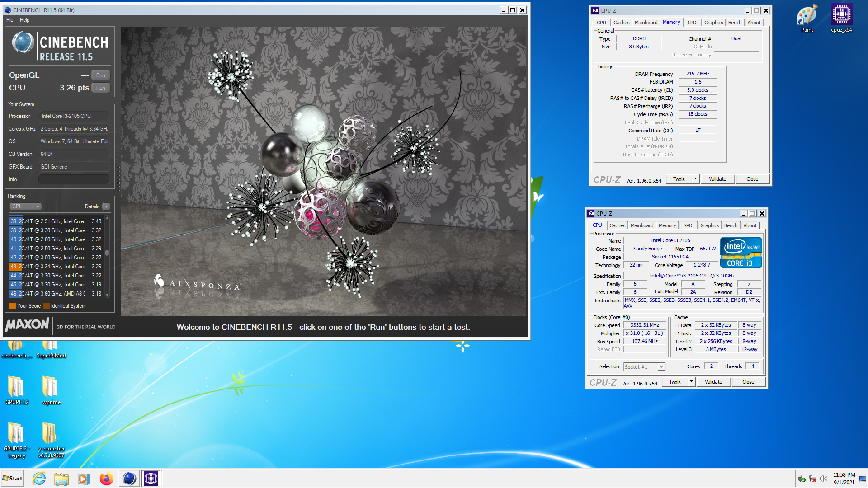Click Validate in Memory CPU-Z window
This screenshot has height=488, width=868.
pyautogui.click(x=717, y=179)
